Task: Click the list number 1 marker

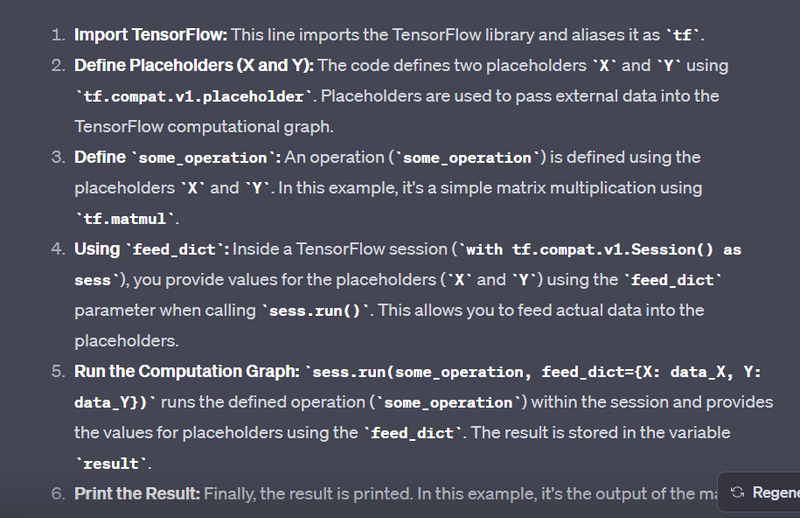Action: (58, 36)
